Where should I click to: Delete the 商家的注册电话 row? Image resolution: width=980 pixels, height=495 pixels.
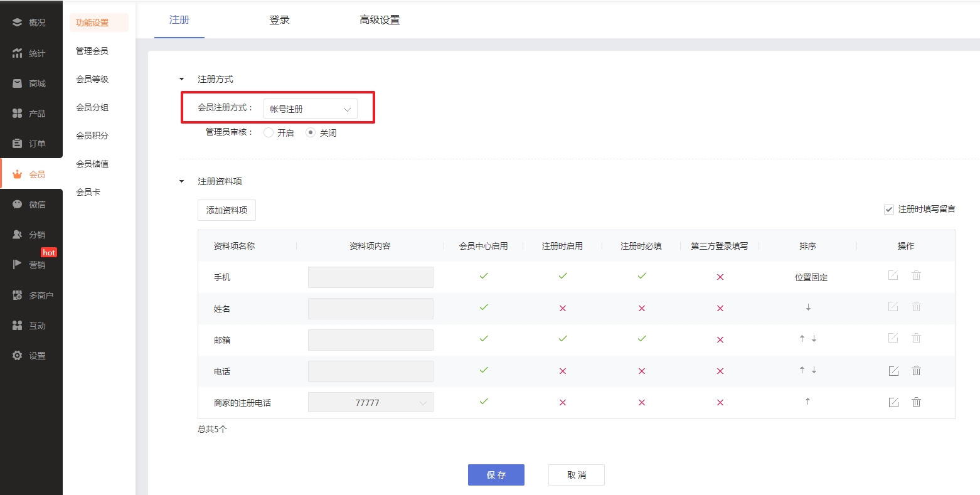916,402
